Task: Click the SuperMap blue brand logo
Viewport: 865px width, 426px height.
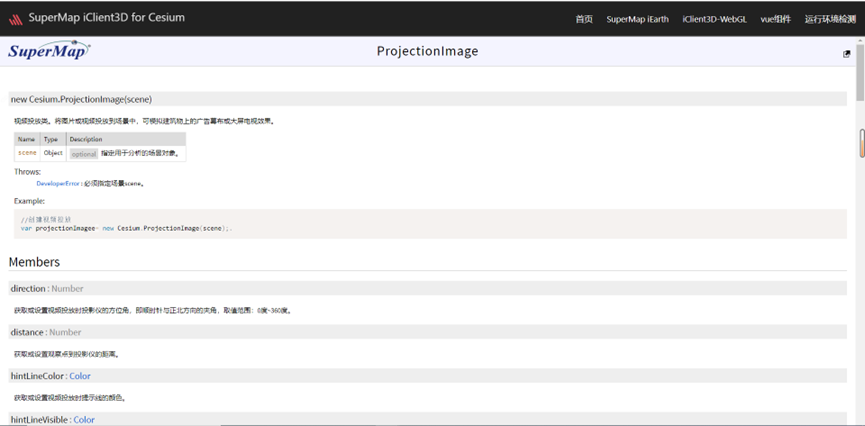Action: click(49, 50)
